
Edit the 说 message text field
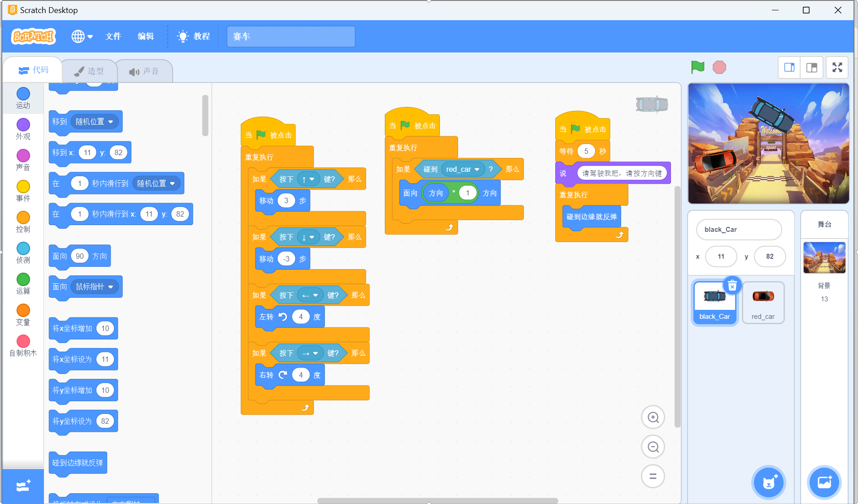[x=622, y=173]
